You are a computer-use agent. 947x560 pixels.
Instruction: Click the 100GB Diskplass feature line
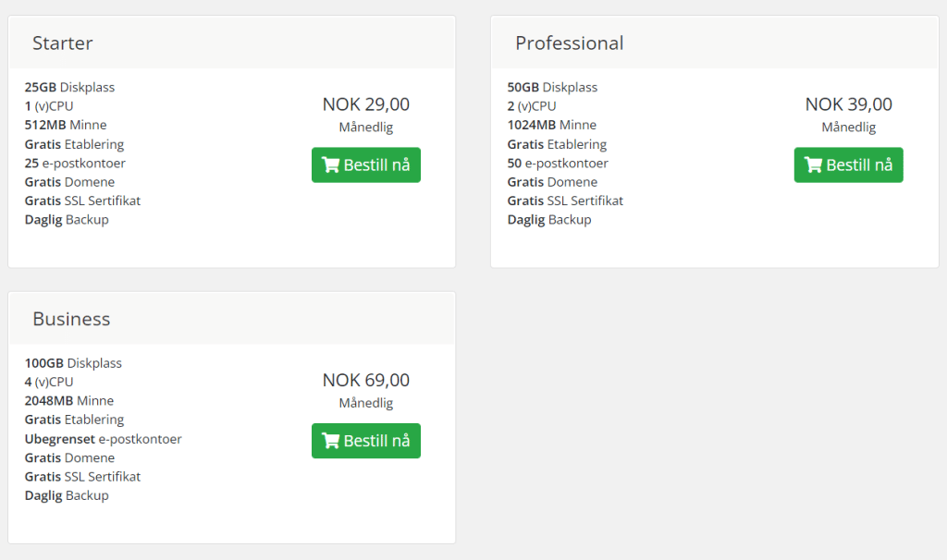[73, 364]
